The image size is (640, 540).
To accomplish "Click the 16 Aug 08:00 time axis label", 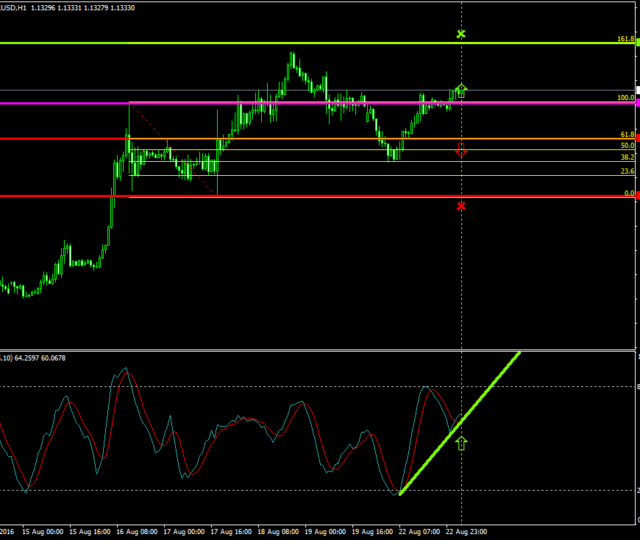I will [138, 532].
